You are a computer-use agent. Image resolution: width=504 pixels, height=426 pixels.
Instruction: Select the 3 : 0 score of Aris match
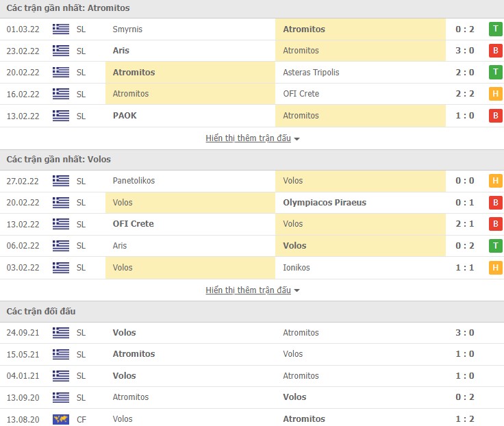coord(465,51)
